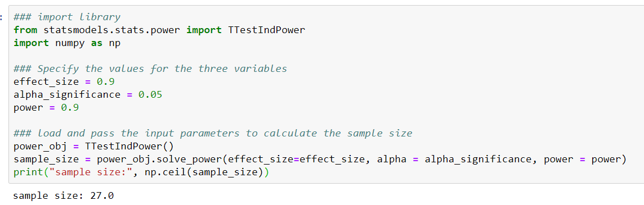The image size is (644, 205).
Task: Click the 'Specify the values' comment
Action: 150,69
